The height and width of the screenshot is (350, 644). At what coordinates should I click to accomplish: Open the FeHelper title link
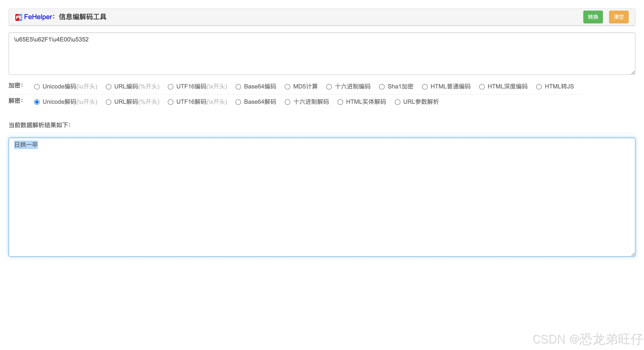(38, 17)
